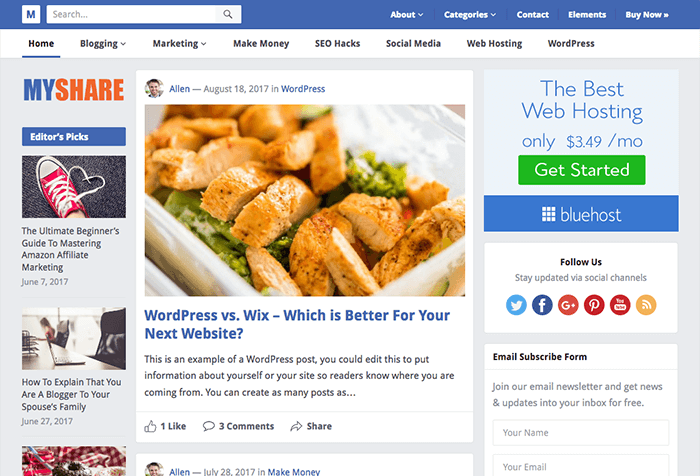Expand the About dropdown menu
This screenshot has width=700, height=476.
[407, 15]
